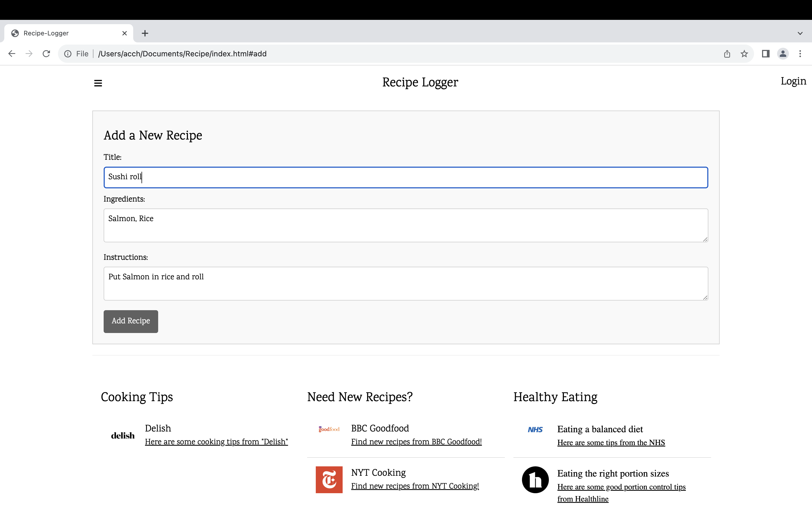Open the Chrome profile avatar
The height and width of the screenshot is (527, 812).
click(783, 54)
